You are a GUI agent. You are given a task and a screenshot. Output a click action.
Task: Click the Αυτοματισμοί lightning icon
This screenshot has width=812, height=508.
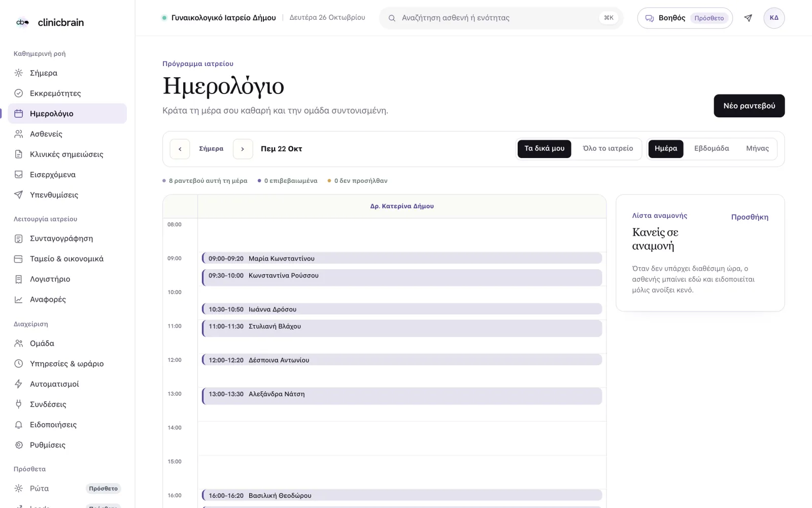pos(19,384)
